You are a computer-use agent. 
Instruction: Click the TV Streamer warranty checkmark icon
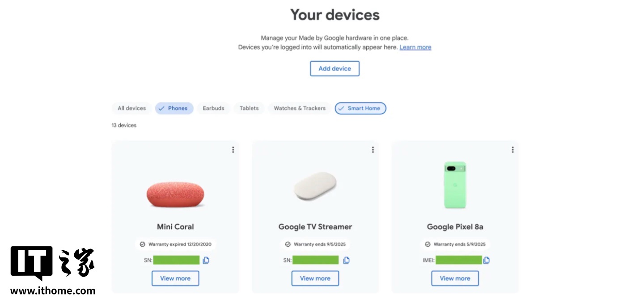288,244
